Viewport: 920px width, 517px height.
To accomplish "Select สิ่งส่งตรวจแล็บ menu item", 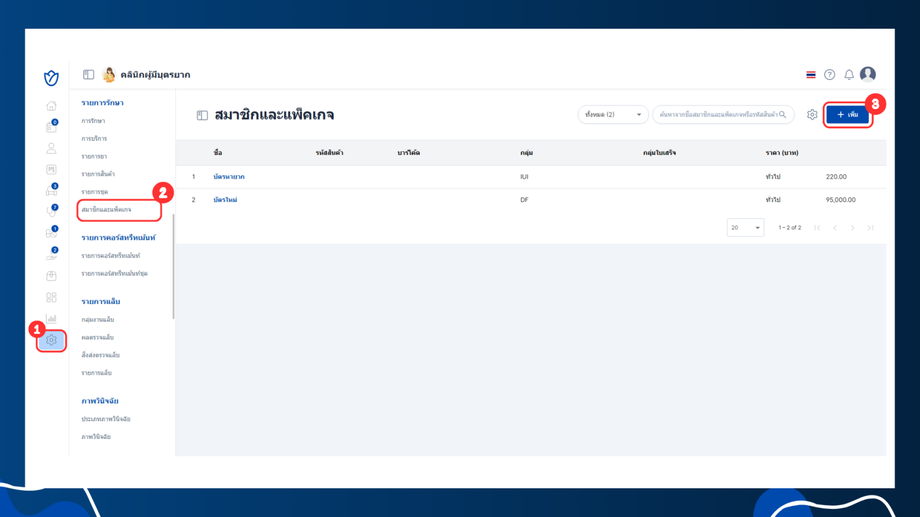I will tap(100, 355).
